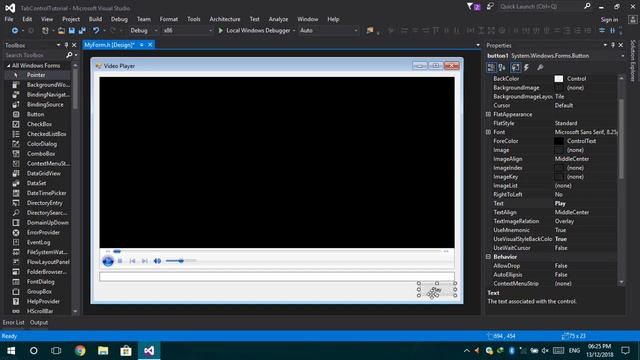Click the text box on the form

(x=277, y=277)
